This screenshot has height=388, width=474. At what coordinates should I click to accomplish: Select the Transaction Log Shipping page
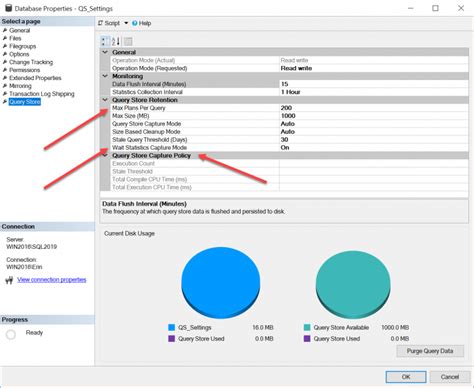(42, 94)
